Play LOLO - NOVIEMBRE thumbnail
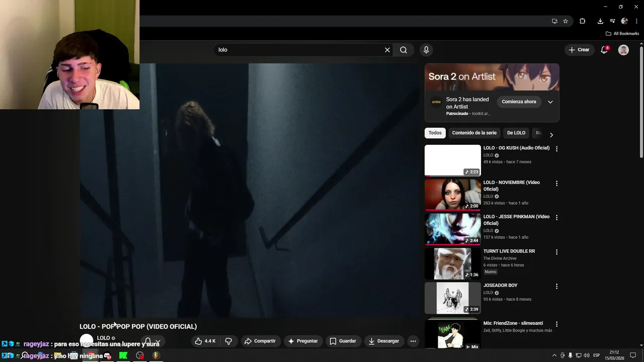 tap(453, 195)
